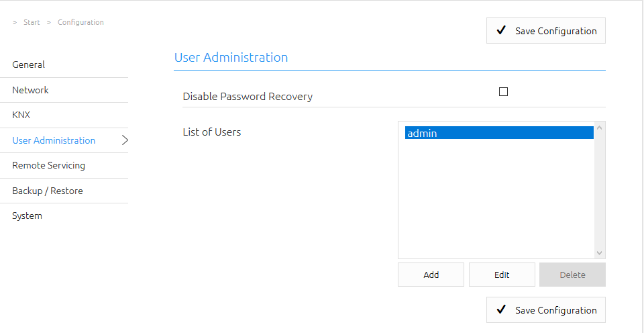Tick the Disable Password Recovery checkbox
The height and width of the screenshot is (333, 644).
click(x=503, y=92)
